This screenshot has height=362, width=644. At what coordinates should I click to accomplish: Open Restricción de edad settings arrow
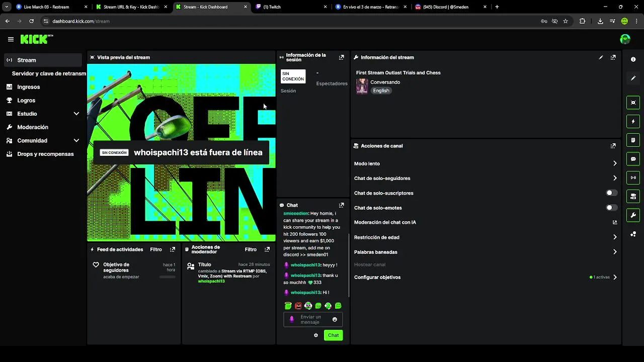coord(614,237)
